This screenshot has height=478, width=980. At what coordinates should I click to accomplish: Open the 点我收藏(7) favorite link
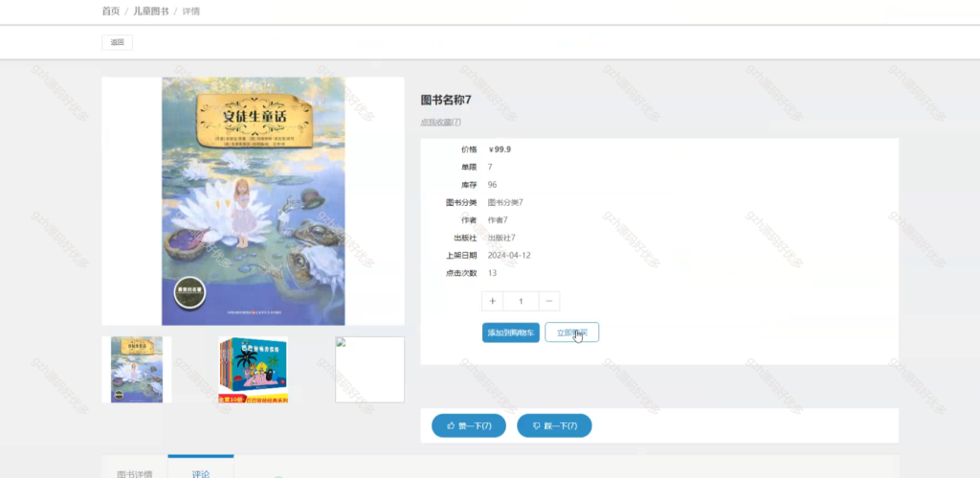(x=440, y=122)
